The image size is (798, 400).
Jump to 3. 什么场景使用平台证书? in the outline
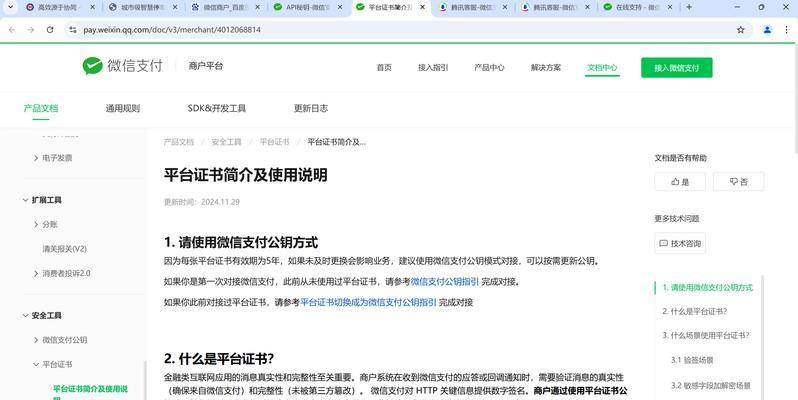pos(706,335)
